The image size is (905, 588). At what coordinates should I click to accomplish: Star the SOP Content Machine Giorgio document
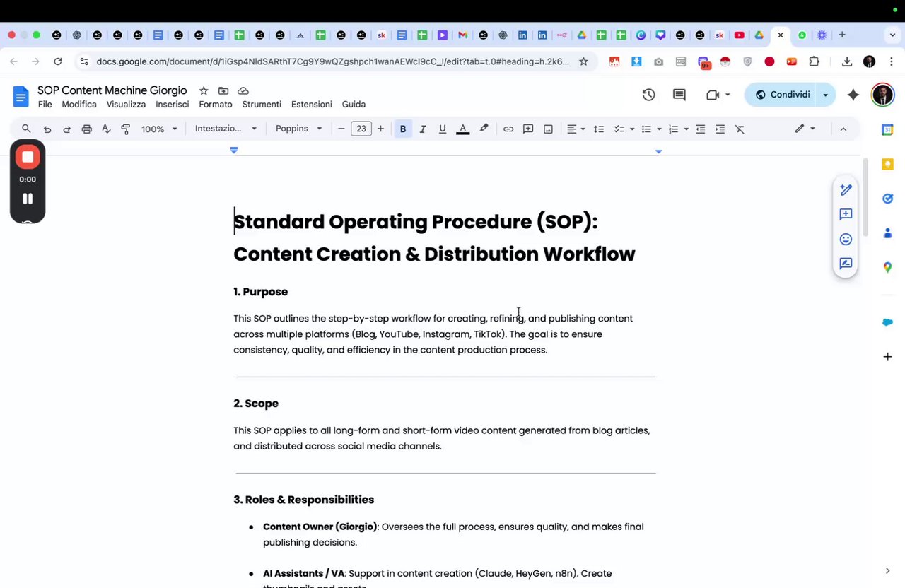click(204, 90)
